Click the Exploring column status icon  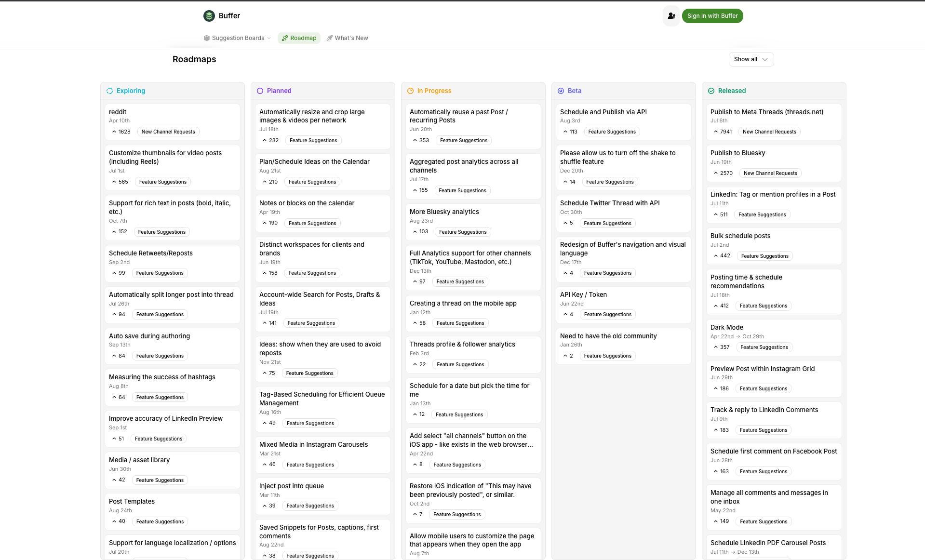pos(109,91)
